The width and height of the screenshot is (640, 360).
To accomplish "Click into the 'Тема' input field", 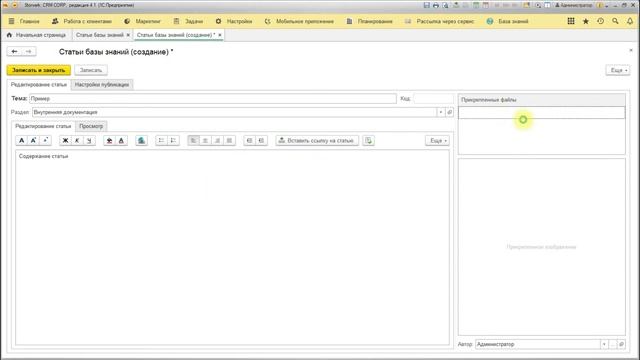I will click(x=213, y=99).
